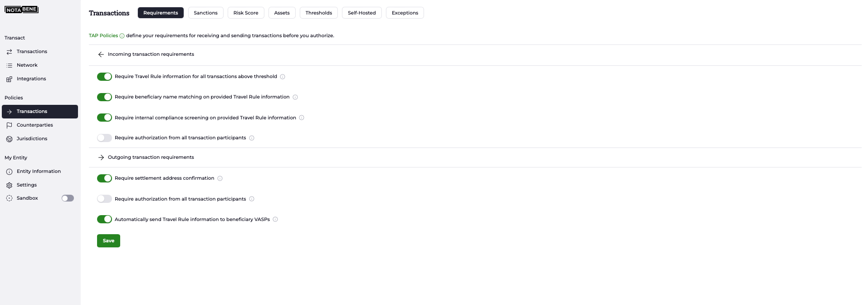Open the Risk Score tab
Viewport: 868px width, 305px height.
point(246,13)
